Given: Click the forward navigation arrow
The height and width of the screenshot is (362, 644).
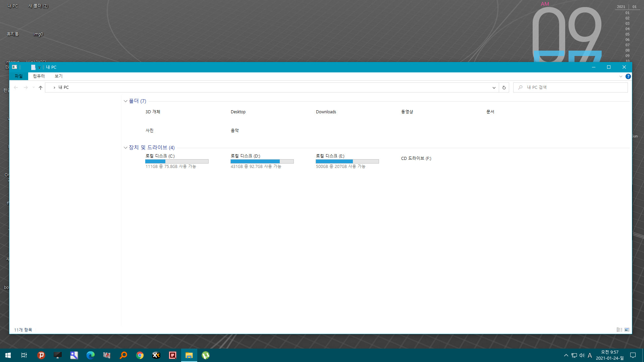Looking at the screenshot, I should pyautogui.click(x=26, y=87).
